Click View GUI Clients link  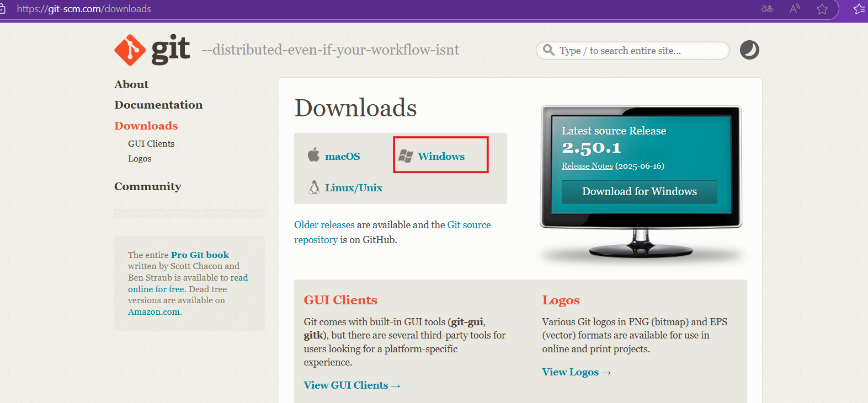point(352,385)
